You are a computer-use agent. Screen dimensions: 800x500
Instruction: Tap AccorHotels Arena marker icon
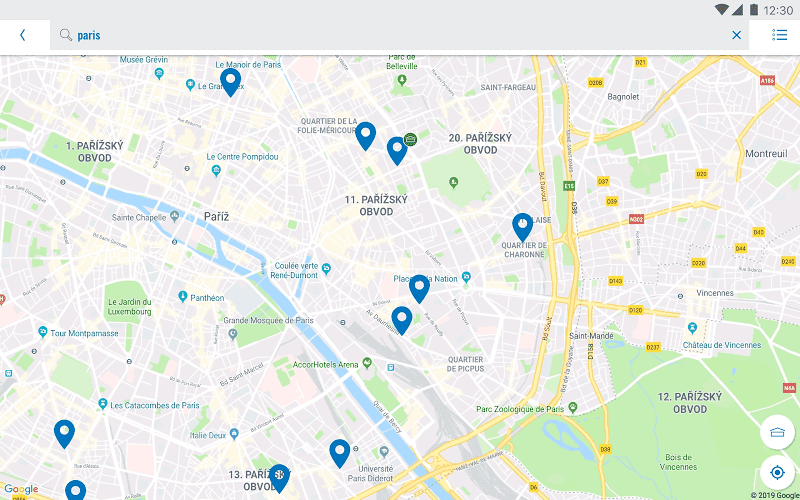pyautogui.click(x=367, y=363)
